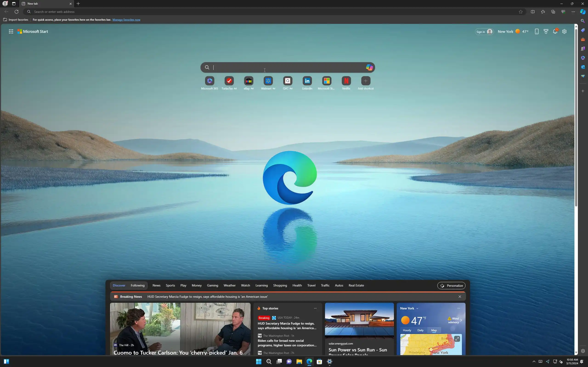This screenshot has width=588, height=367.
Task: Add this page to favorites star
Action: [520, 12]
